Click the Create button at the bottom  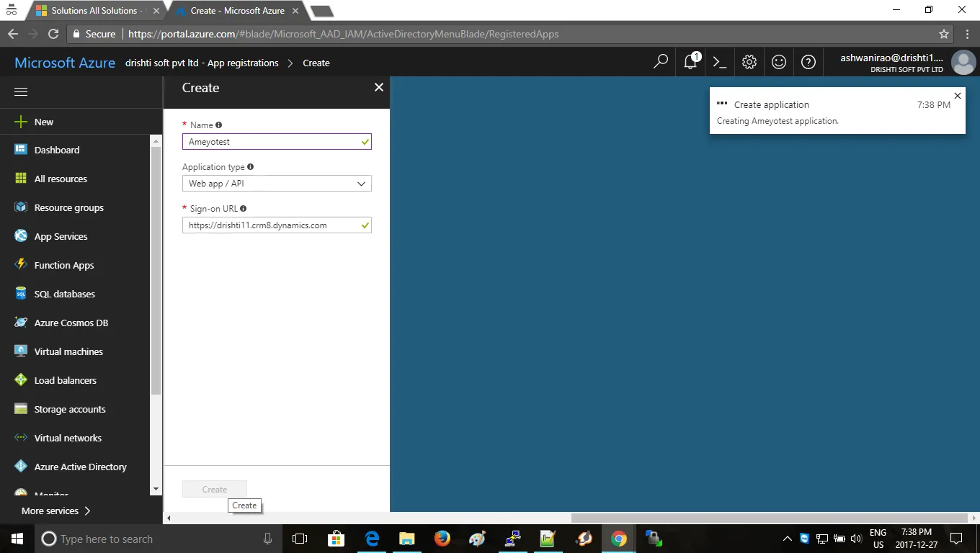pyautogui.click(x=215, y=489)
